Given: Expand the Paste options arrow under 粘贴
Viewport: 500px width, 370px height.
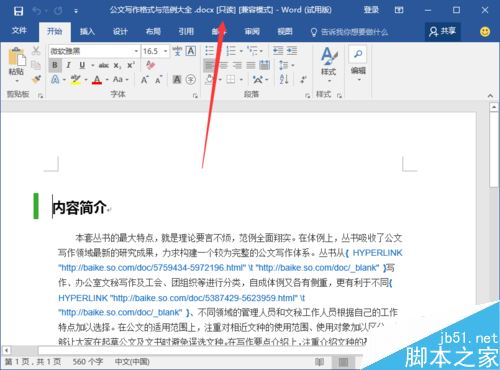Looking at the screenshot, I should coord(16,81).
